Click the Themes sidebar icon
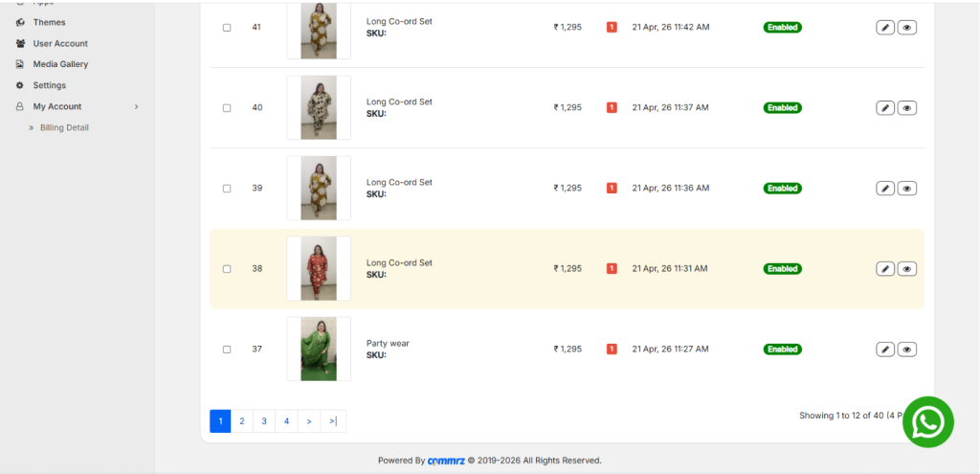The image size is (980, 474). [20, 23]
